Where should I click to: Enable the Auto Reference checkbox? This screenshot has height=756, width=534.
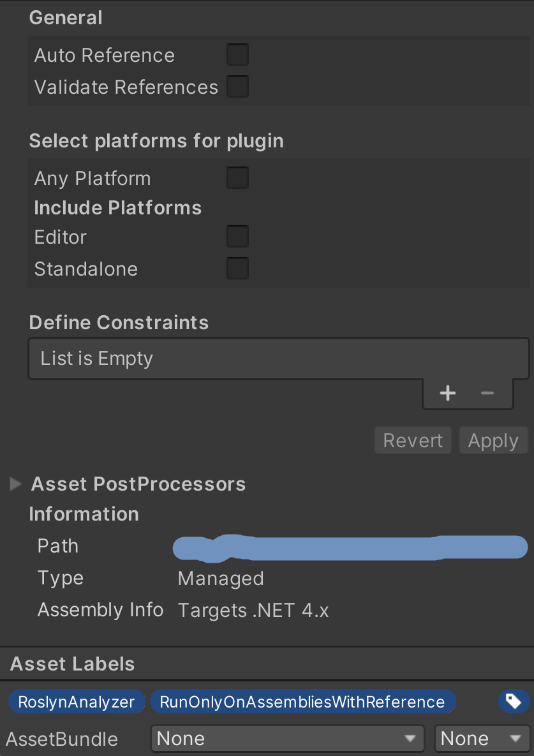[x=237, y=55]
